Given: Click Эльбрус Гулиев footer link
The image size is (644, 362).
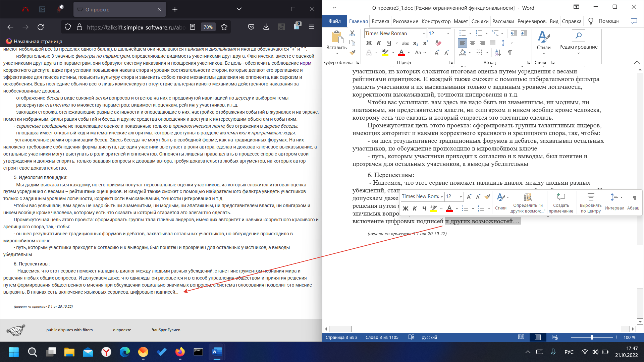Looking at the screenshot, I should [x=166, y=330].
